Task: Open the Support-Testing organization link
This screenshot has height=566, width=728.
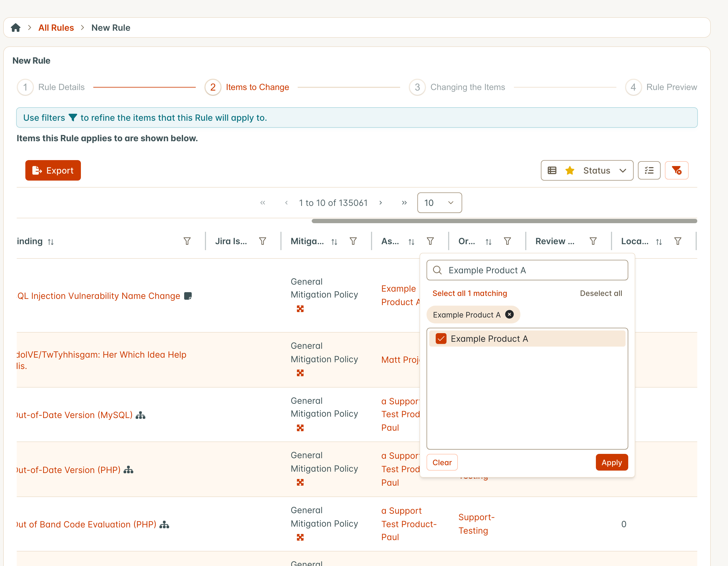Action: [476, 524]
